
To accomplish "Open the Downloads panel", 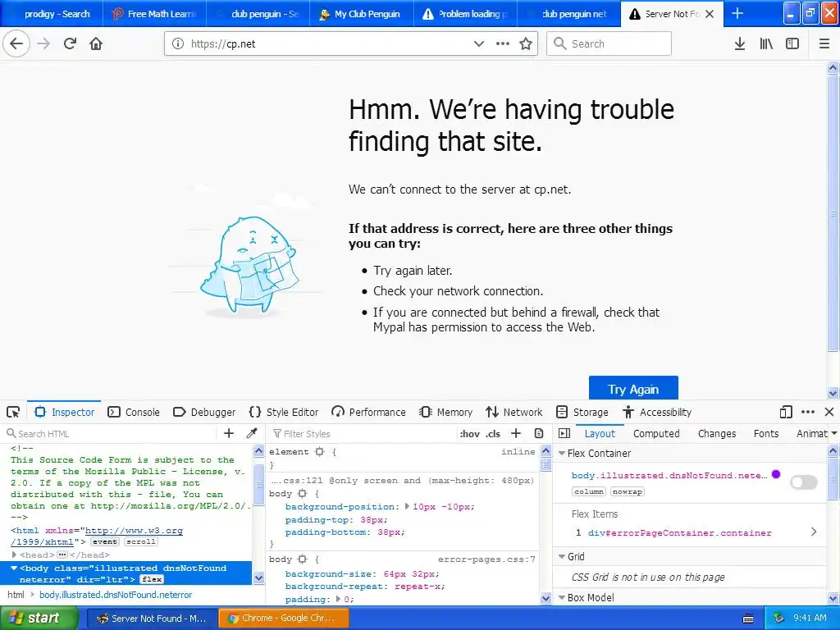I will point(740,43).
